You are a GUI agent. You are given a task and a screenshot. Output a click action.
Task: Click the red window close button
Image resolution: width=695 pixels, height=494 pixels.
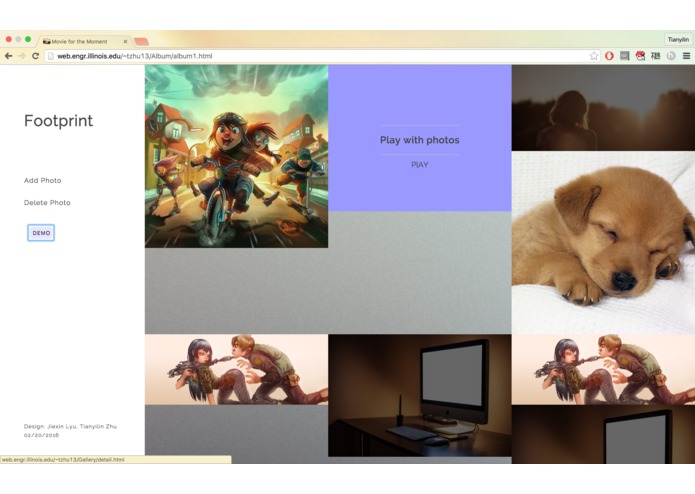click(8, 39)
